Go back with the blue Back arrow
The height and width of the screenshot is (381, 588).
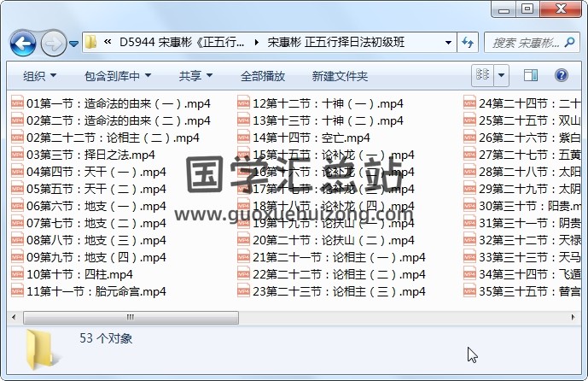tap(23, 44)
